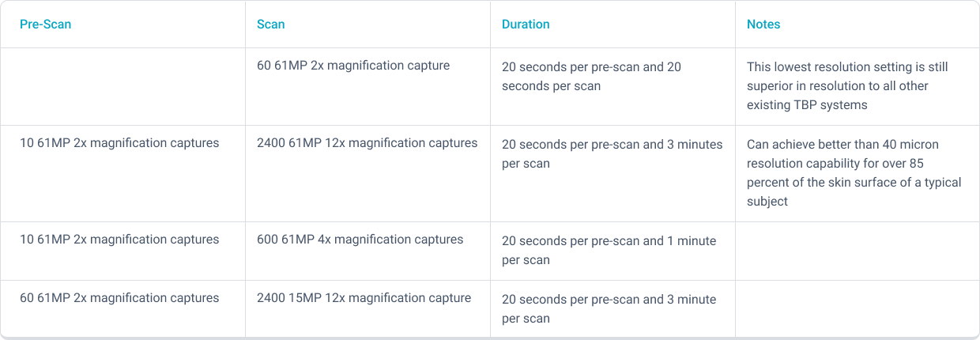The height and width of the screenshot is (340, 980).
Task: Select Pre-Scan cell in the 2400 61MP row
Action: point(119,143)
